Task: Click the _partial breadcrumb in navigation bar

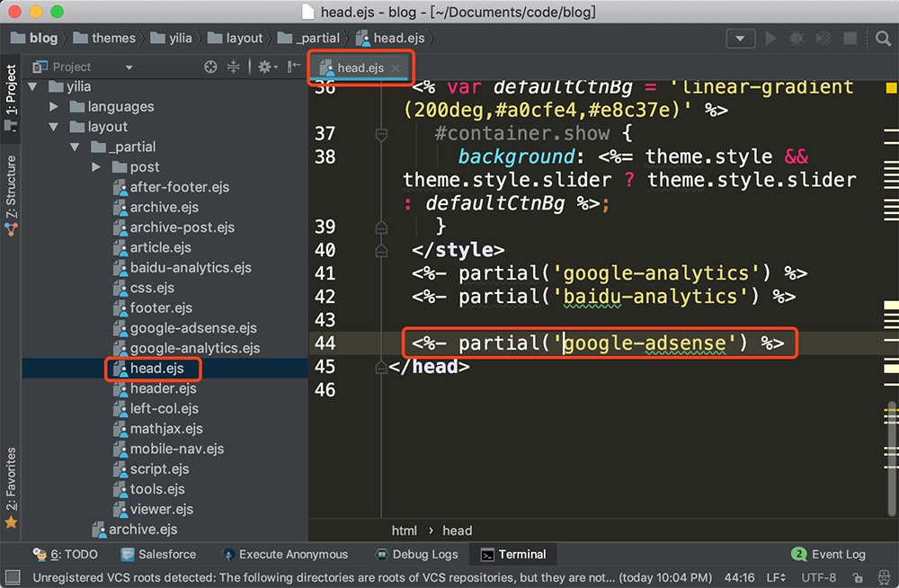Action: (x=308, y=39)
